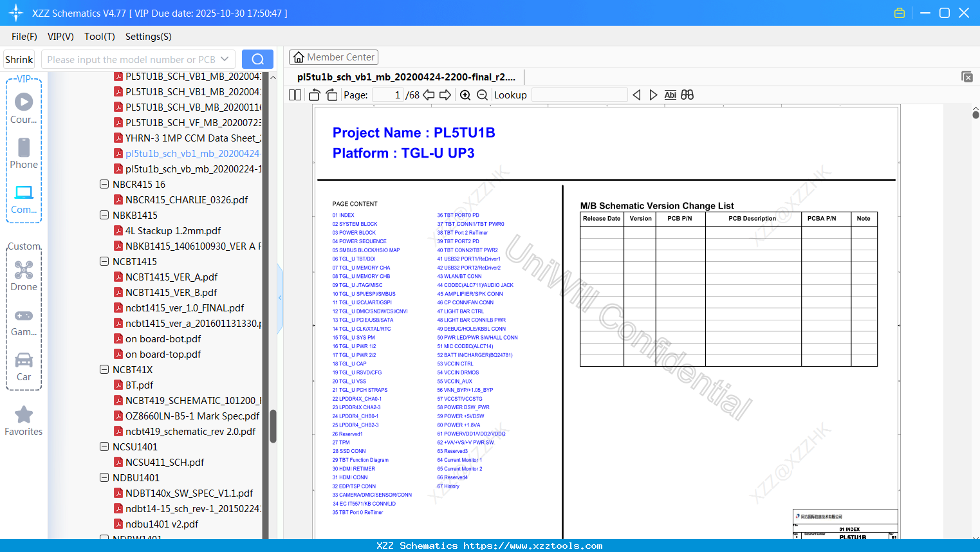Click the Page number input field
The image size is (980, 552).
point(387,95)
